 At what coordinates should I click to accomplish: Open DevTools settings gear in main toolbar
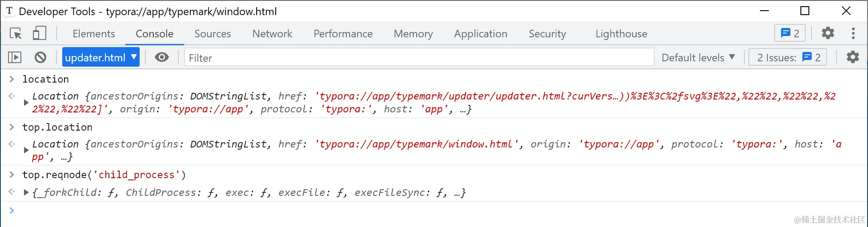(x=828, y=33)
